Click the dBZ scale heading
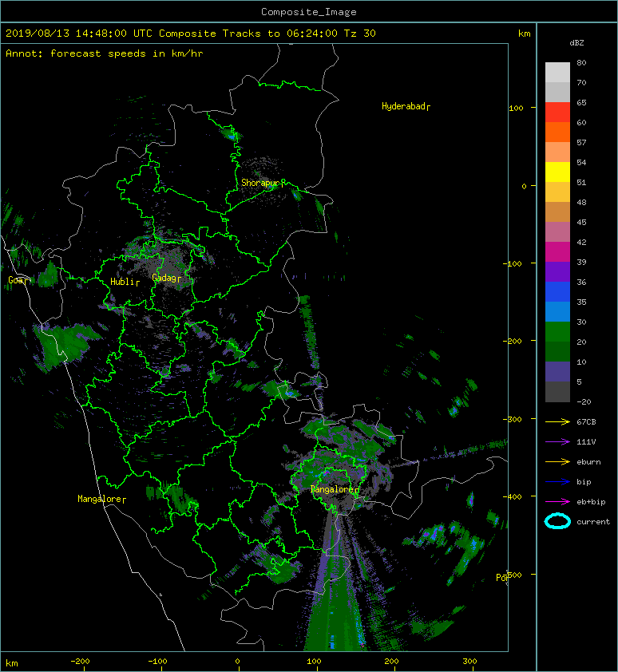The height and width of the screenshot is (672, 618). click(576, 43)
